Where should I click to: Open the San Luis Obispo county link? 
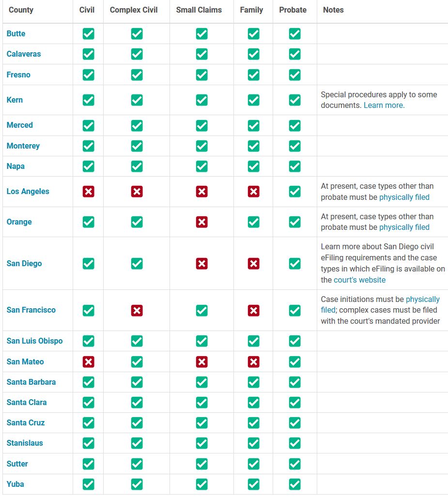point(34,341)
